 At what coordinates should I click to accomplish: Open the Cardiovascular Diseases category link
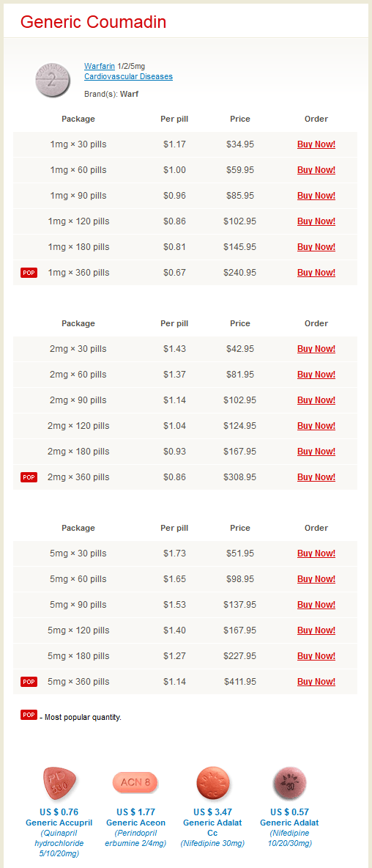[128, 76]
